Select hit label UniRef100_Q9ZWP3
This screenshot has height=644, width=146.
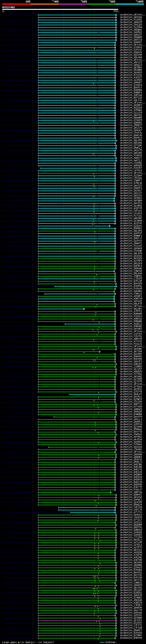pyautogui.click(x=131, y=105)
